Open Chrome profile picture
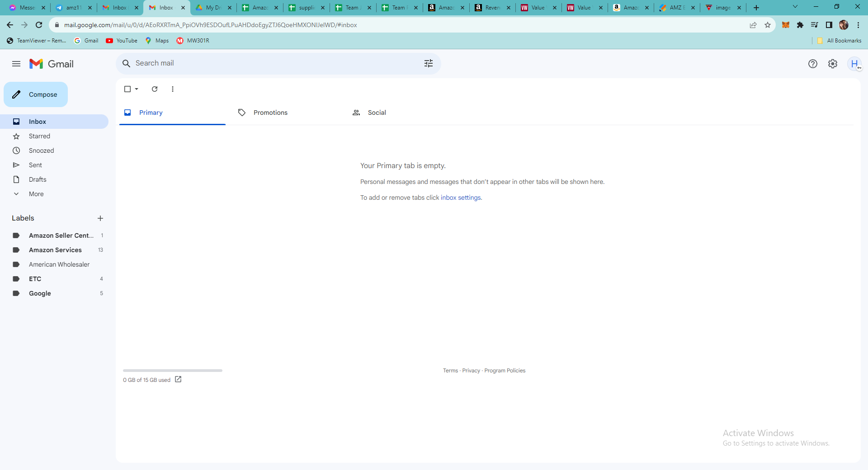 [x=844, y=25]
